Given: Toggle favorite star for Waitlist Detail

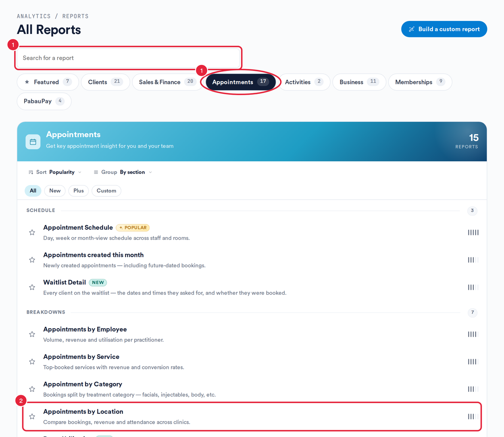Looking at the screenshot, I should click(32, 287).
